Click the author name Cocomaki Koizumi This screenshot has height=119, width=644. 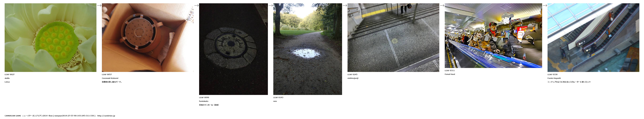click(110, 78)
